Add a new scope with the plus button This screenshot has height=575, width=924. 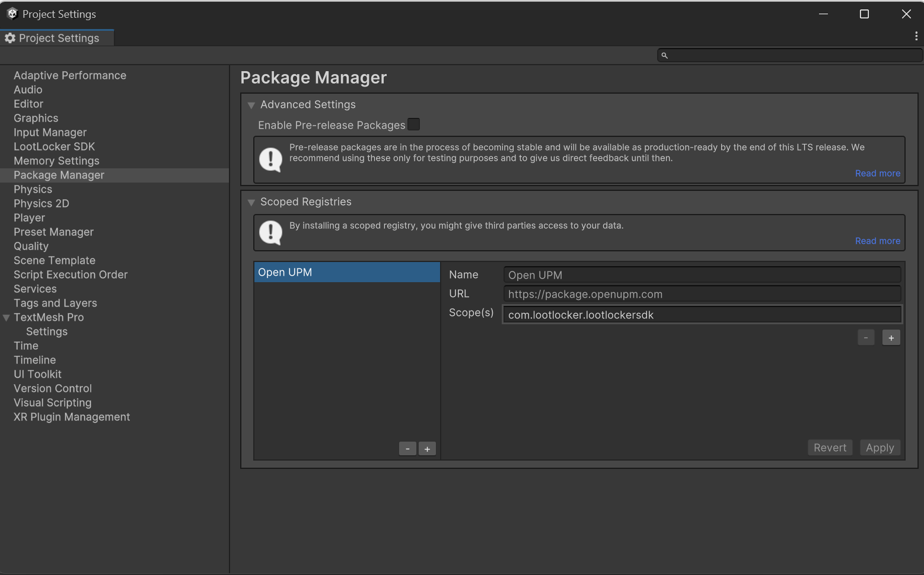click(x=891, y=338)
